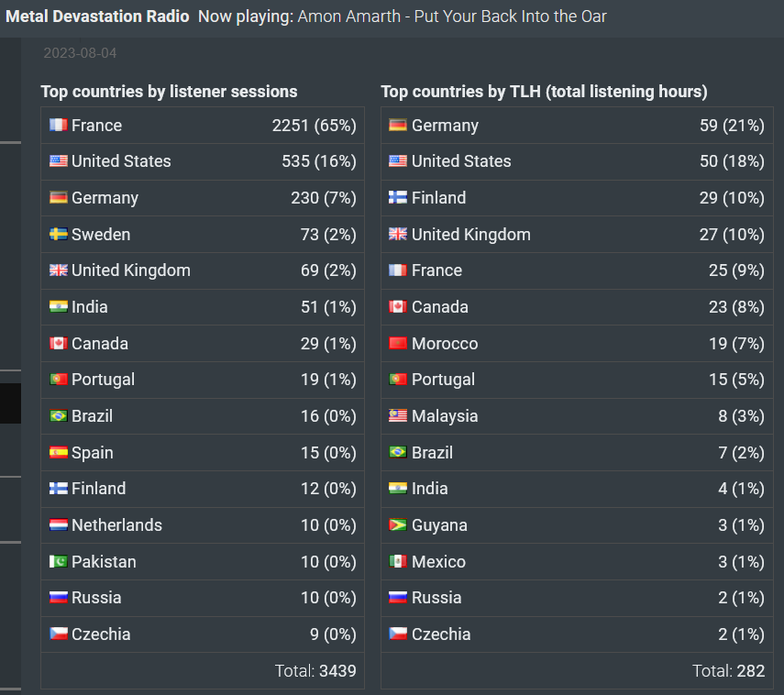The image size is (784, 695).
Task: Click the Guyana flag icon
Action: tap(398, 525)
